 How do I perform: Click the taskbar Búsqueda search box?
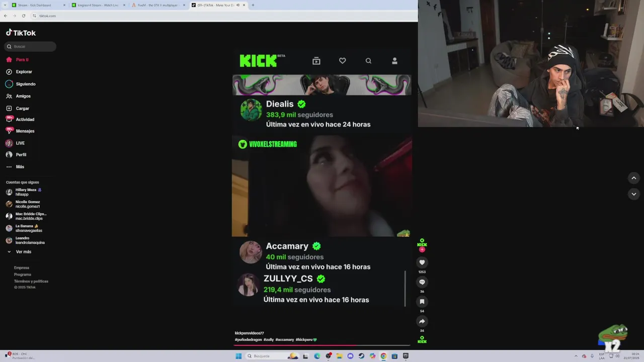point(272,356)
